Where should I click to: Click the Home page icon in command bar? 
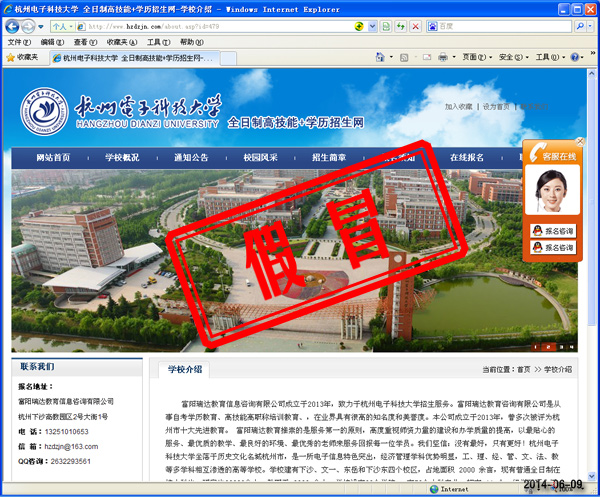380,57
